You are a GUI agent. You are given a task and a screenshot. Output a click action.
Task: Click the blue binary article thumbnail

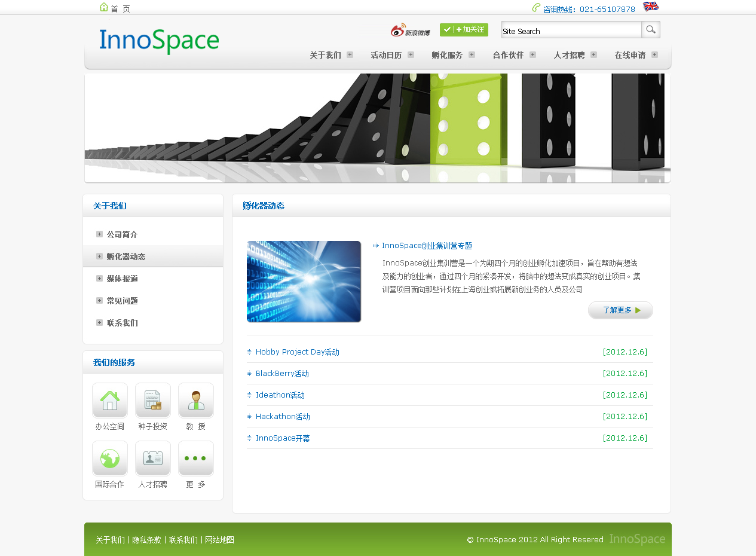pos(304,282)
